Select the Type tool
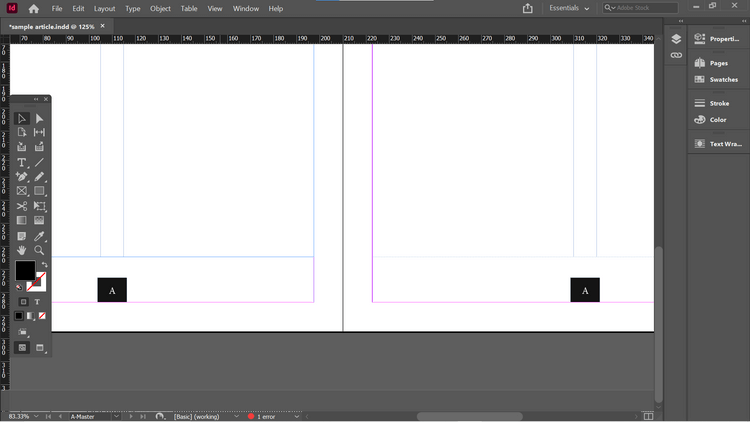This screenshot has width=750, height=422. click(22, 163)
